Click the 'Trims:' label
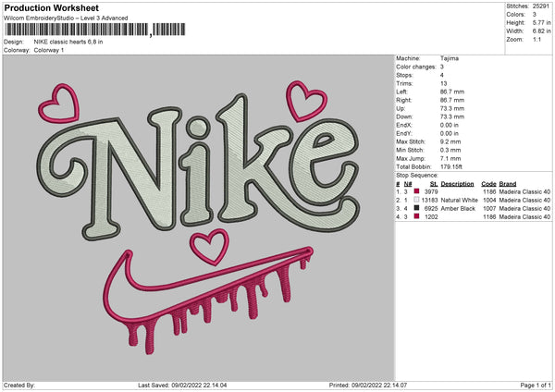The width and height of the screenshot is (555, 392). pyautogui.click(x=404, y=83)
